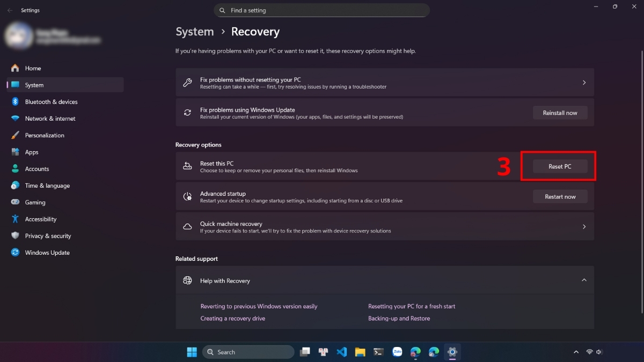Image resolution: width=644 pixels, height=362 pixels.
Task: Open Windows Terminal from the taskbar
Action: [378, 352]
